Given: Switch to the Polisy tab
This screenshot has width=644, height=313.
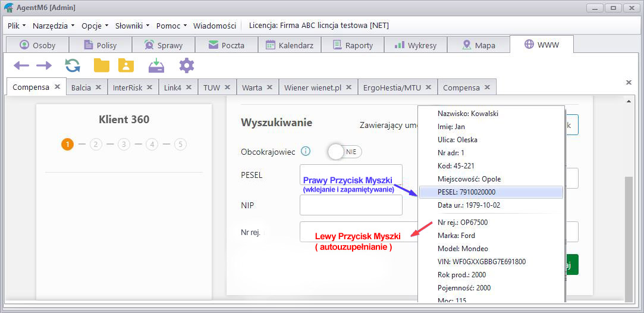Looking at the screenshot, I should tap(100, 45).
